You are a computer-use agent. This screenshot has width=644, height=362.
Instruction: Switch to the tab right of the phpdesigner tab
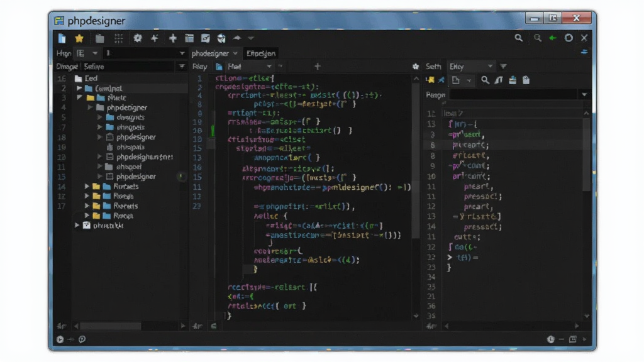[x=261, y=53]
